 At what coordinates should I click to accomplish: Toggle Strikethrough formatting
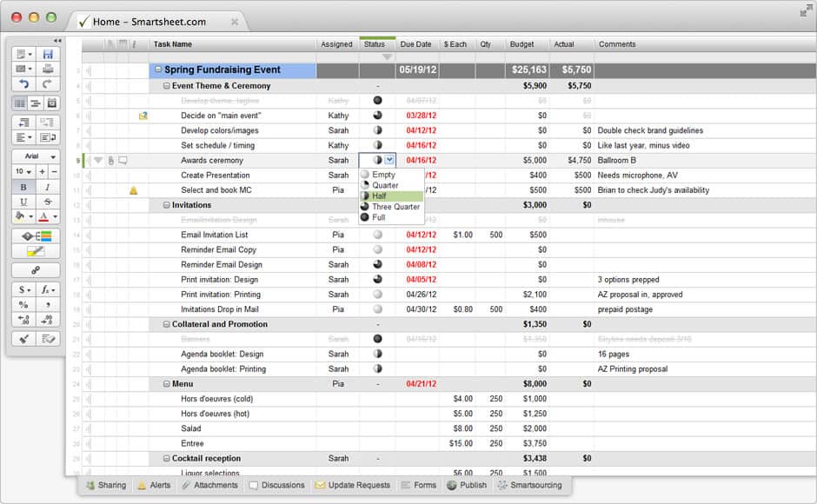(48, 202)
